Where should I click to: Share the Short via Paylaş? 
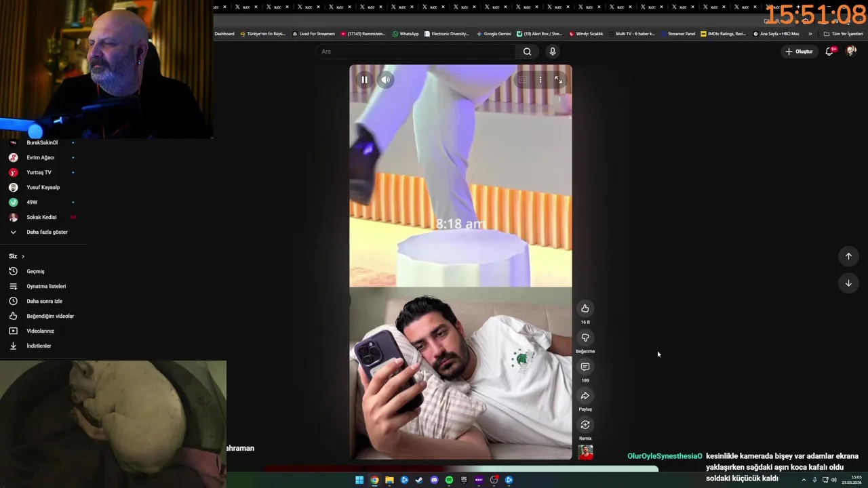(585, 396)
